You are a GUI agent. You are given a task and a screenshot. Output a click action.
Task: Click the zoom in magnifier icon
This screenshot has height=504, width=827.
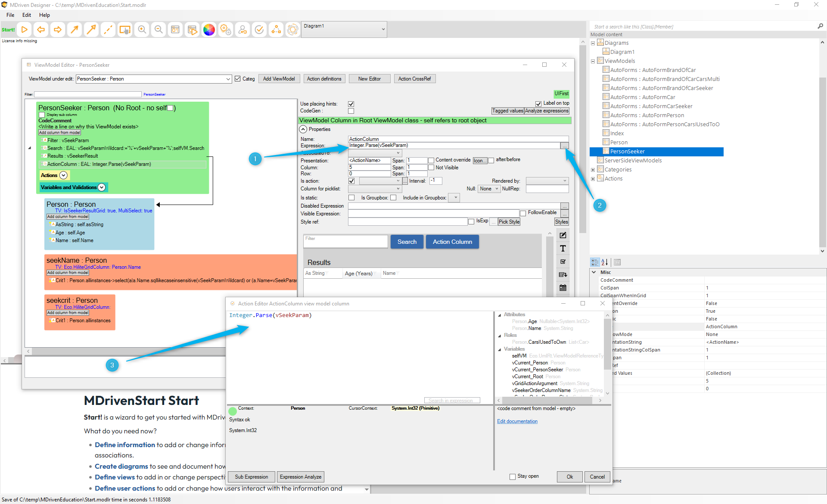(x=142, y=30)
